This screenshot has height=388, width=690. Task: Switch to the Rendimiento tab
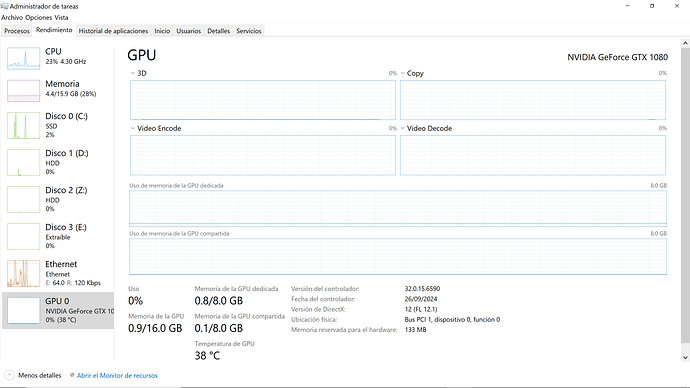pos(54,30)
